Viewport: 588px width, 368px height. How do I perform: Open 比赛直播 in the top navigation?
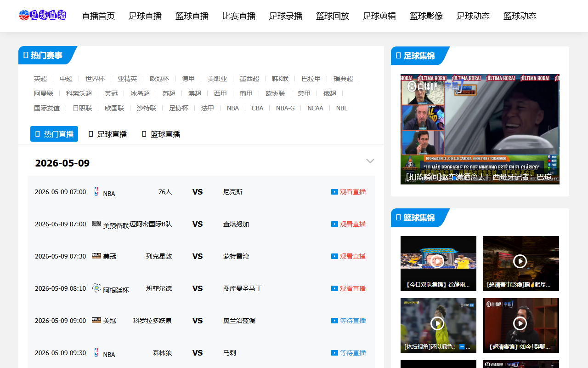point(239,16)
